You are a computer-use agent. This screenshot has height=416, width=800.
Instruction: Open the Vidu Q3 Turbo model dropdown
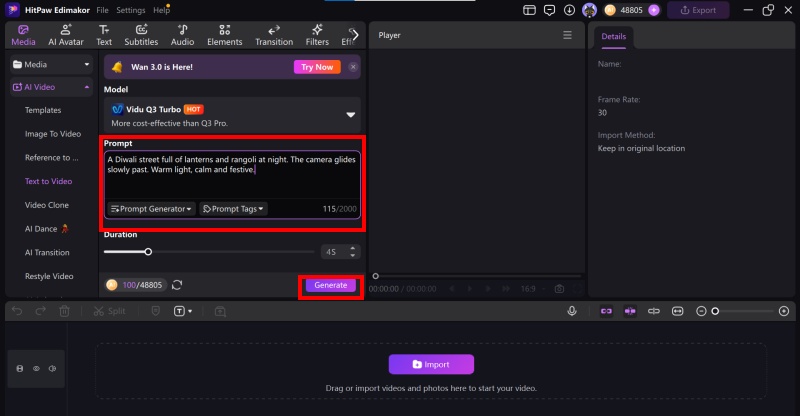232,115
